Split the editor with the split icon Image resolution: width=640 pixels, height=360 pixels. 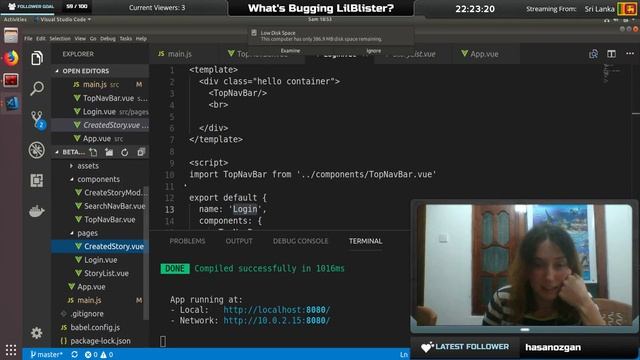coord(611,54)
